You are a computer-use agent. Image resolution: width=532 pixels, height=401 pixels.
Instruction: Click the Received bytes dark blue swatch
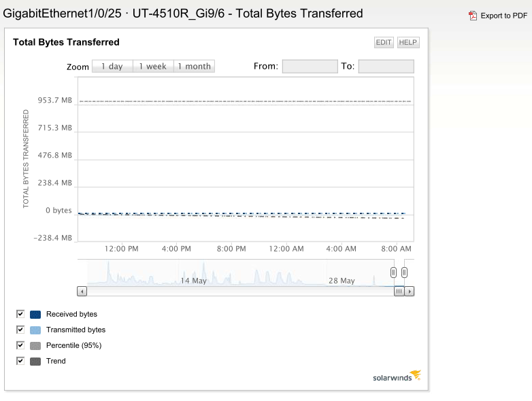click(35, 315)
